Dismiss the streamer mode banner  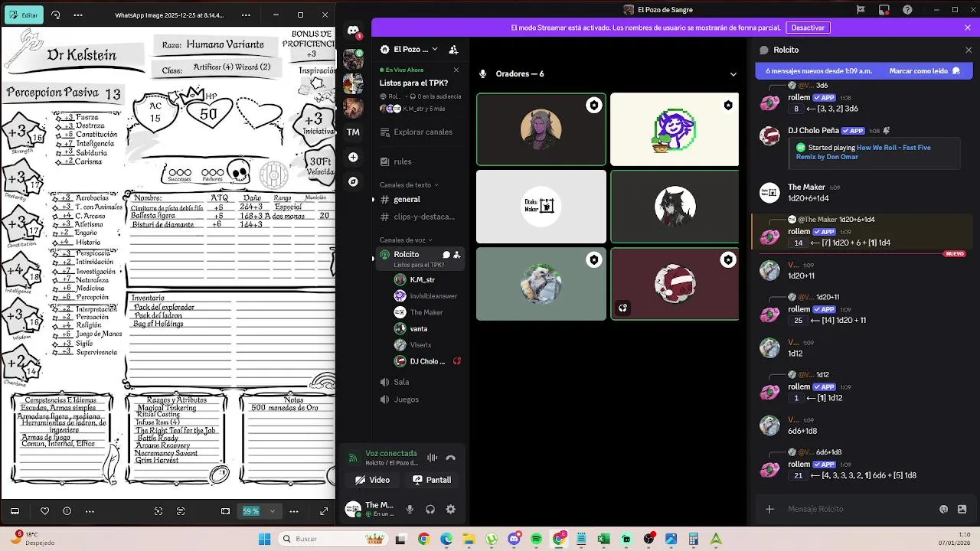[969, 28]
